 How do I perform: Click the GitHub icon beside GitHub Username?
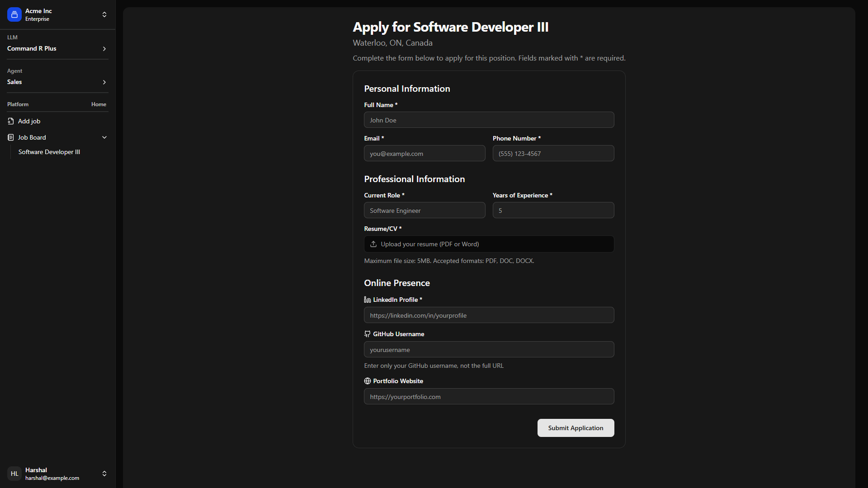click(368, 334)
